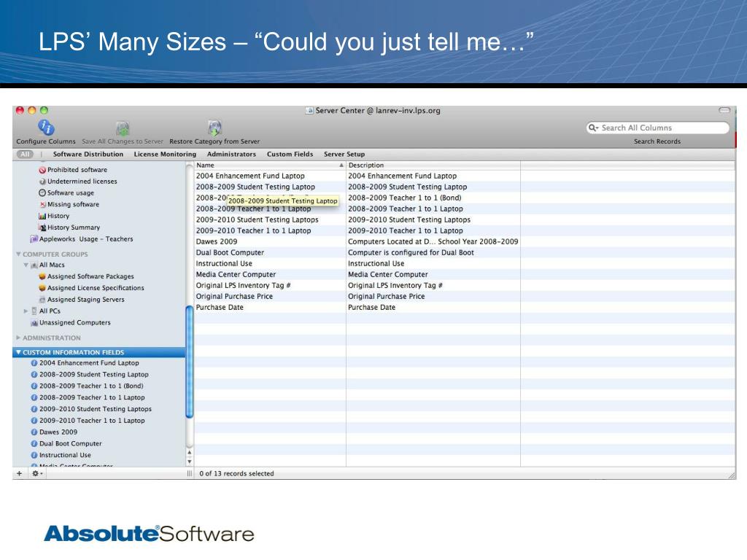Expand the ADMINISTRATION section
This screenshot has width=747, height=560.
click(18, 338)
